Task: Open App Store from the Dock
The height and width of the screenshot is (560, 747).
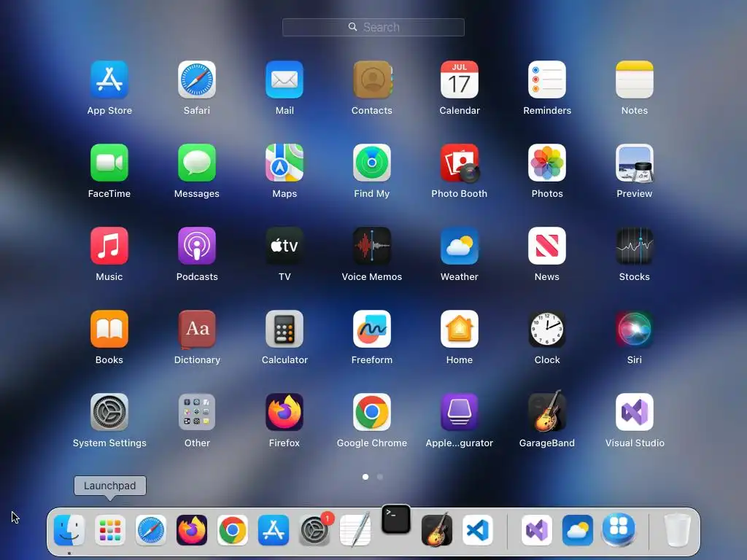Action: coord(274,530)
